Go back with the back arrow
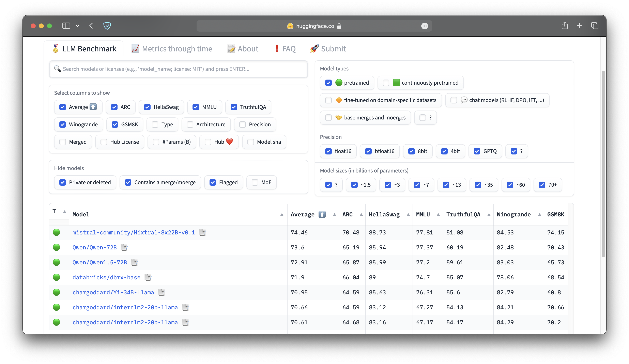 point(91,26)
